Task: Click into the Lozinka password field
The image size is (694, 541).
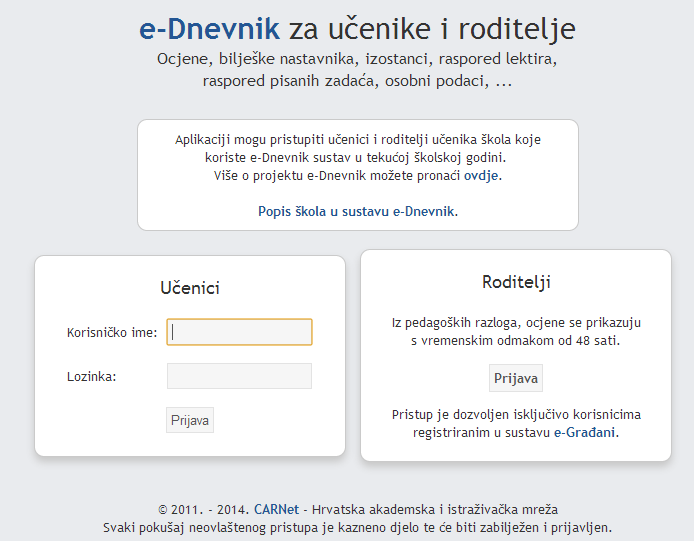Action: [239, 376]
